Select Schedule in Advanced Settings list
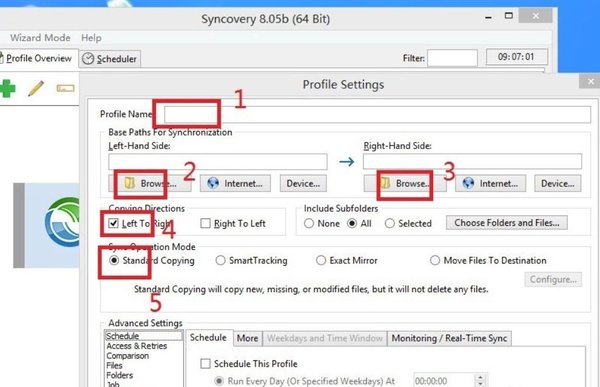The image size is (600, 387). (143, 336)
